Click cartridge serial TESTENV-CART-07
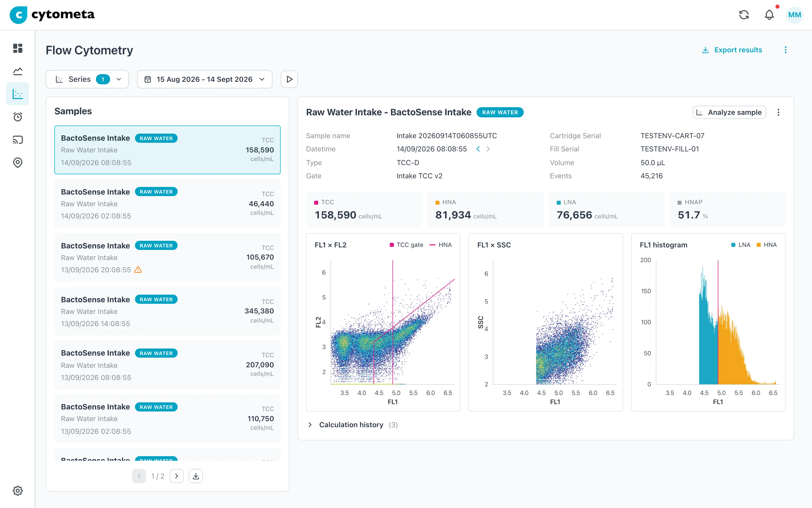This screenshot has height=508, width=812. 672,136
